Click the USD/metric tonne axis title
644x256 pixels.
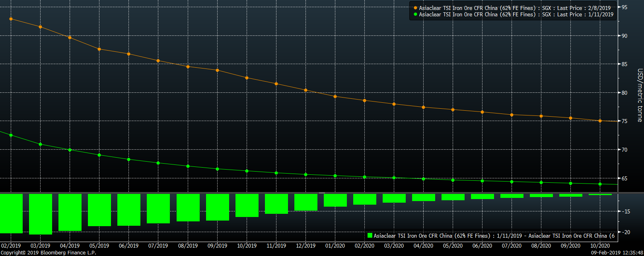click(640, 95)
